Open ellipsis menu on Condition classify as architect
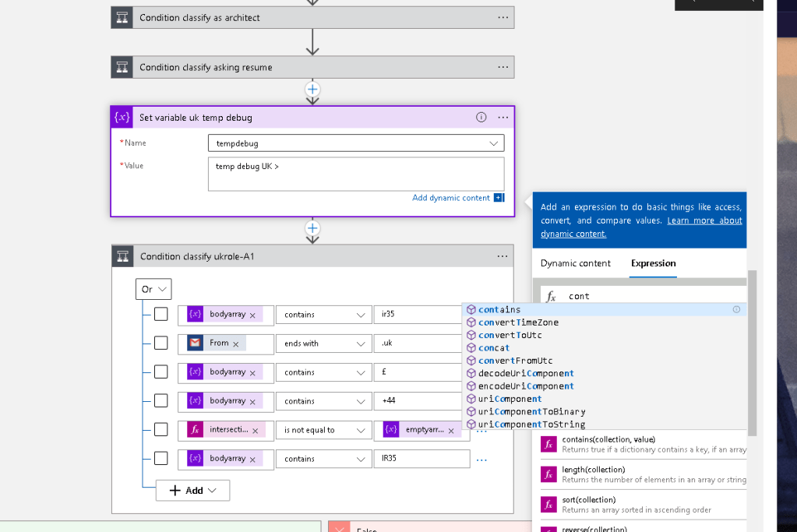The height and width of the screenshot is (532, 797). (503, 18)
